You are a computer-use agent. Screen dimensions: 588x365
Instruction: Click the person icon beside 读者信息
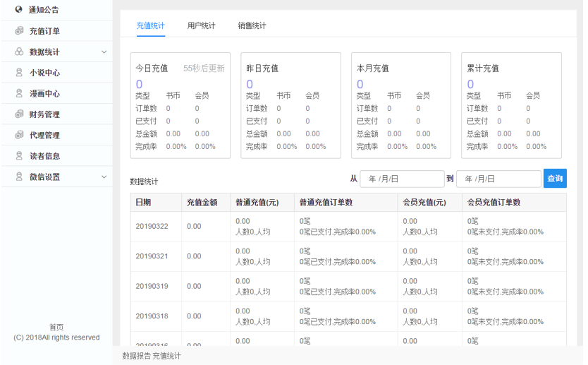(x=19, y=155)
